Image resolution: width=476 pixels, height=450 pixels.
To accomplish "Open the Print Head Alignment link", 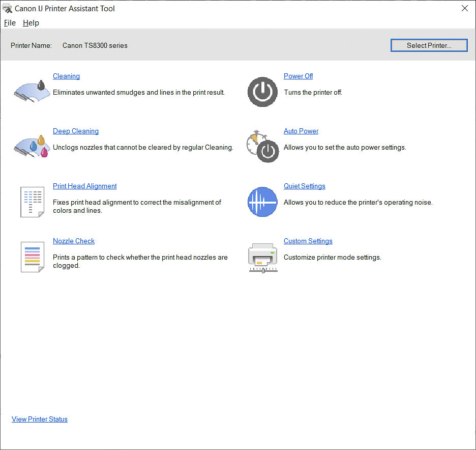I will point(85,186).
